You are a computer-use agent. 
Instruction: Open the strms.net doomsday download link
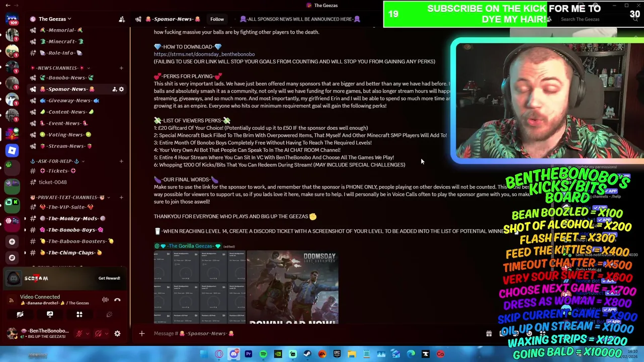[x=204, y=54]
